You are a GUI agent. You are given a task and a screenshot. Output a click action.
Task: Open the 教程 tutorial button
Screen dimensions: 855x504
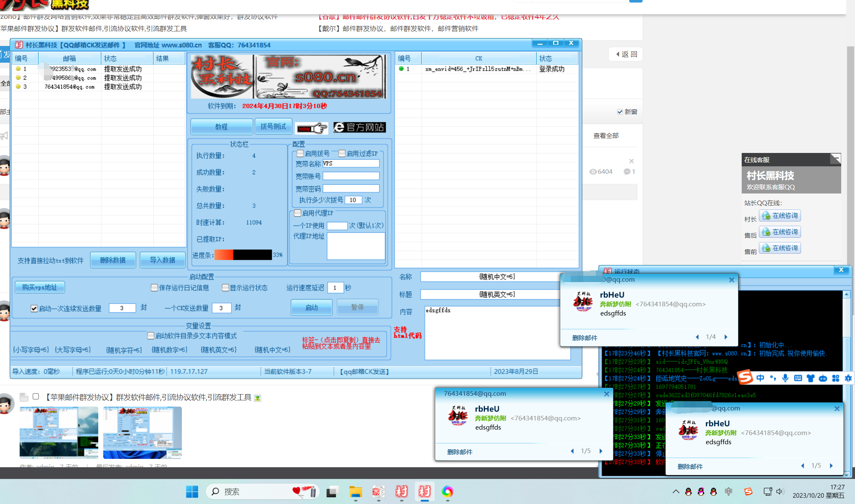coord(222,127)
